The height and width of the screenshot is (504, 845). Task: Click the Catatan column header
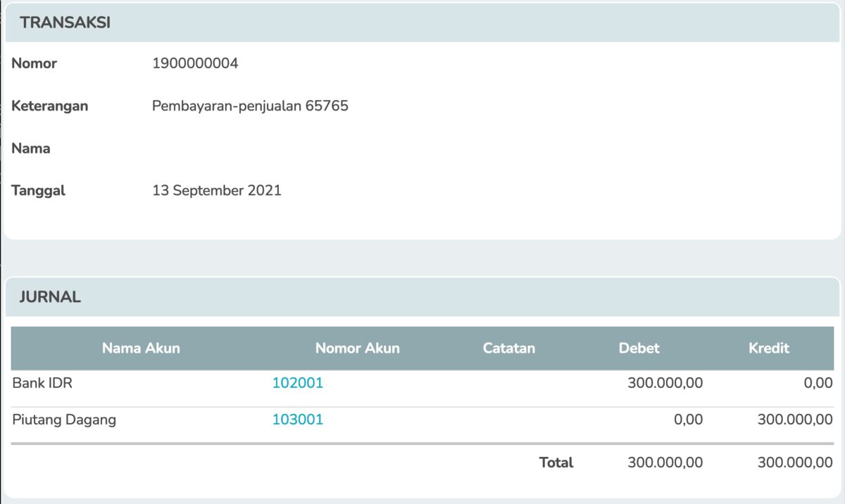pos(508,348)
